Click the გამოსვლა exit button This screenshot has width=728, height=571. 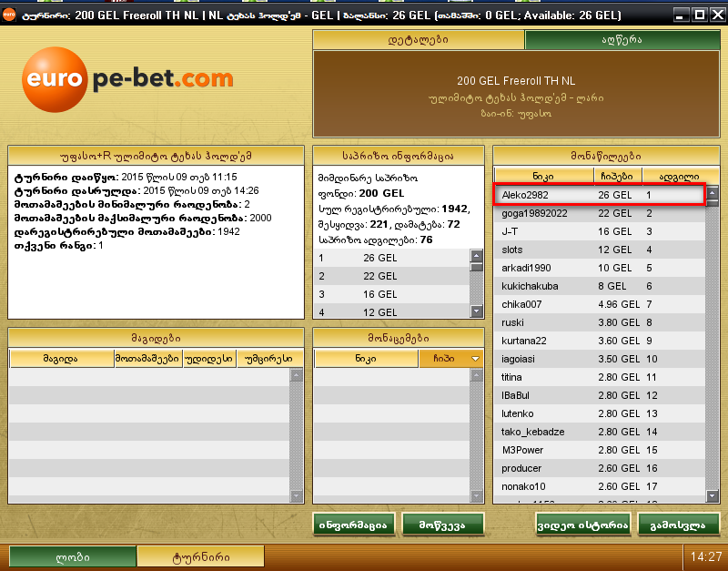678,525
